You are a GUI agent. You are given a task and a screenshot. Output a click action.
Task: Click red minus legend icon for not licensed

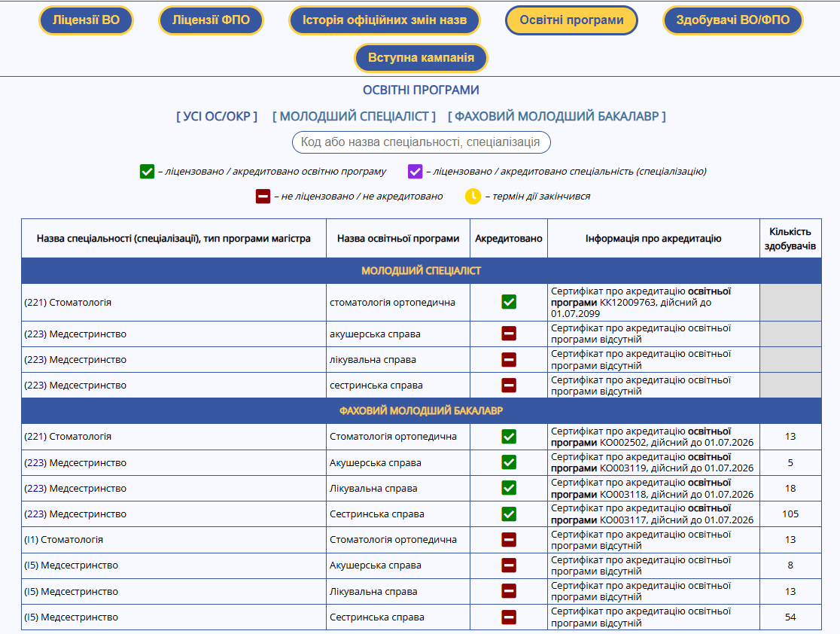(x=263, y=197)
